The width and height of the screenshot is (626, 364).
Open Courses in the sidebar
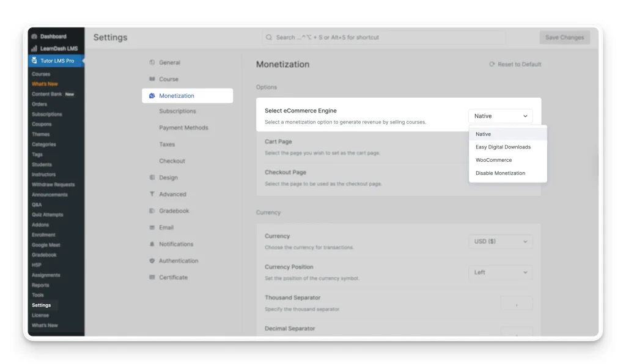coord(41,74)
